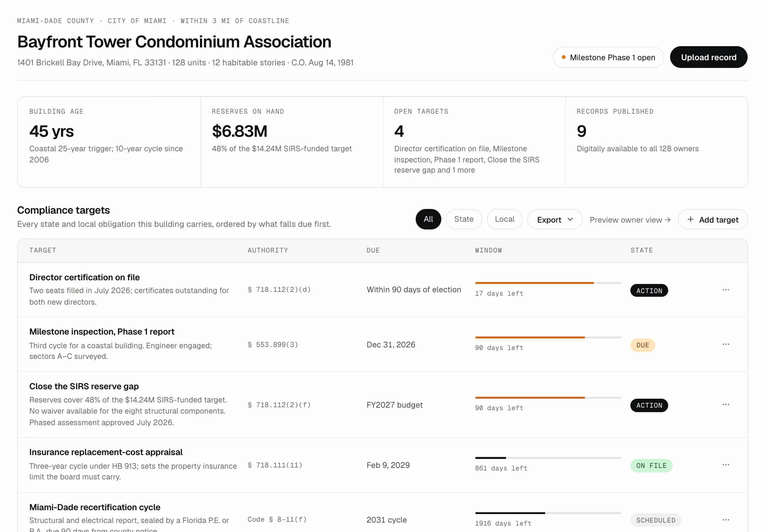
Task: Click the ACTION badge for Director certification
Action: pyautogui.click(x=649, y=291)
